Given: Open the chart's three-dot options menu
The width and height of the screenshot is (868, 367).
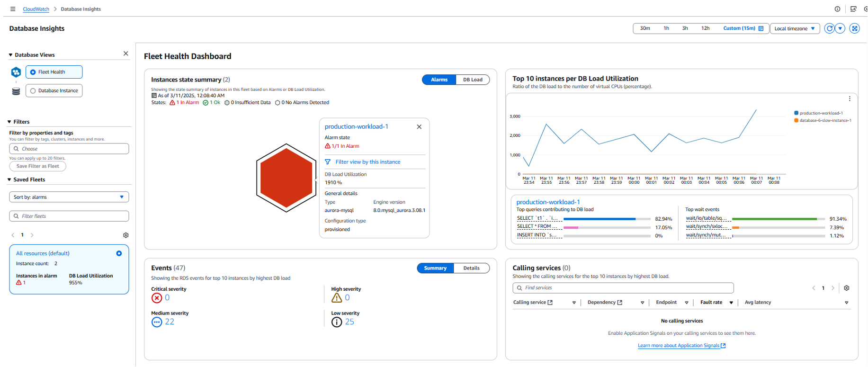Looking at the screenshot, I should point(850,99).
